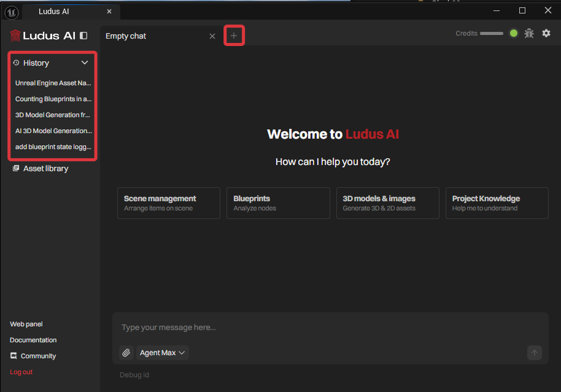The width and height of the screenshot is (561, 392).
Task: Choose the Blueprints suggestion card
Action: 278,203
